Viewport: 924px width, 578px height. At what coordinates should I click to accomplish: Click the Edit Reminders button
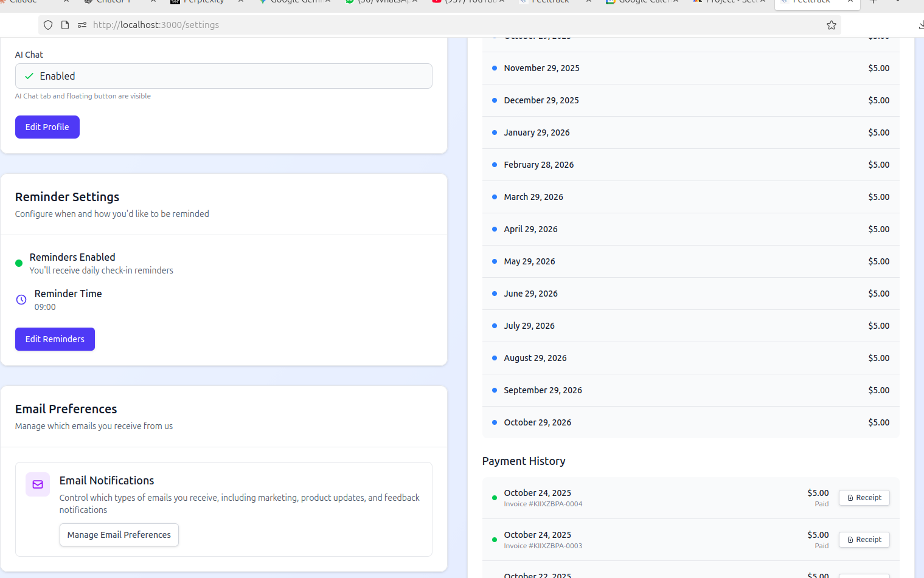pos(55,339)
